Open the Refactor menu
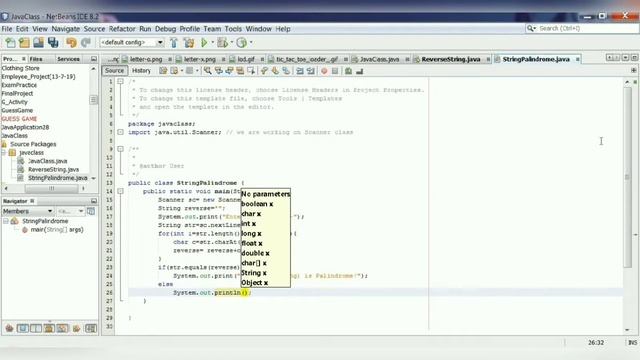The width and height of the screenshot is (640, 360). coord(122,29)
